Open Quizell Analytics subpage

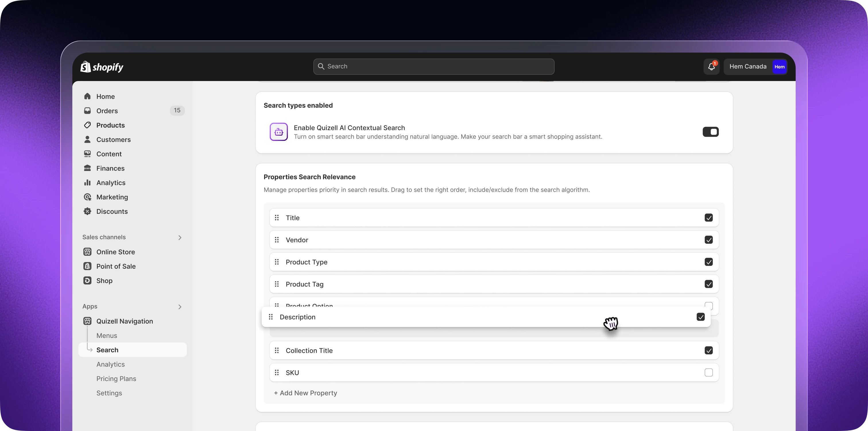111,364
